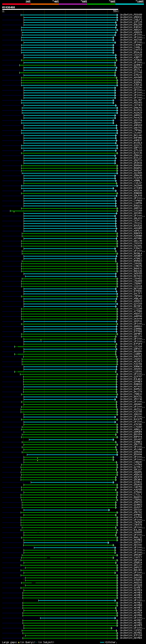Viewport: 146px width, 644px height.
Task: Click the cyan ~100% identity legend segment
Action: point(130,4)
